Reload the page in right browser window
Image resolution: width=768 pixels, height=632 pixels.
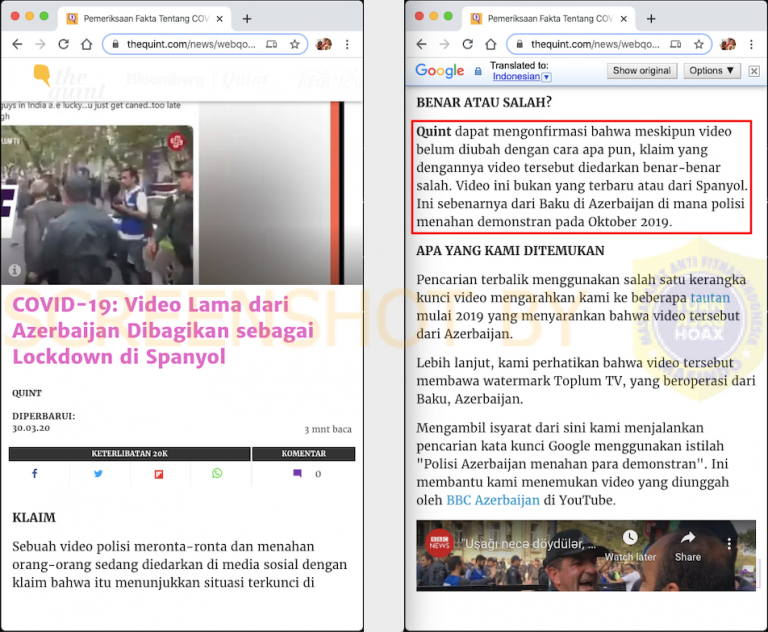pos(468,45)
